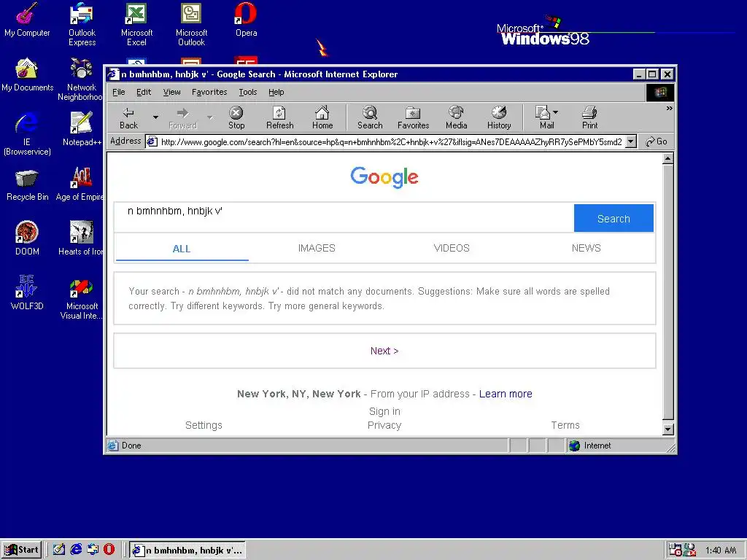Click the Go button beside address bar
747x560 pixels.
click(x=657, y=141)
